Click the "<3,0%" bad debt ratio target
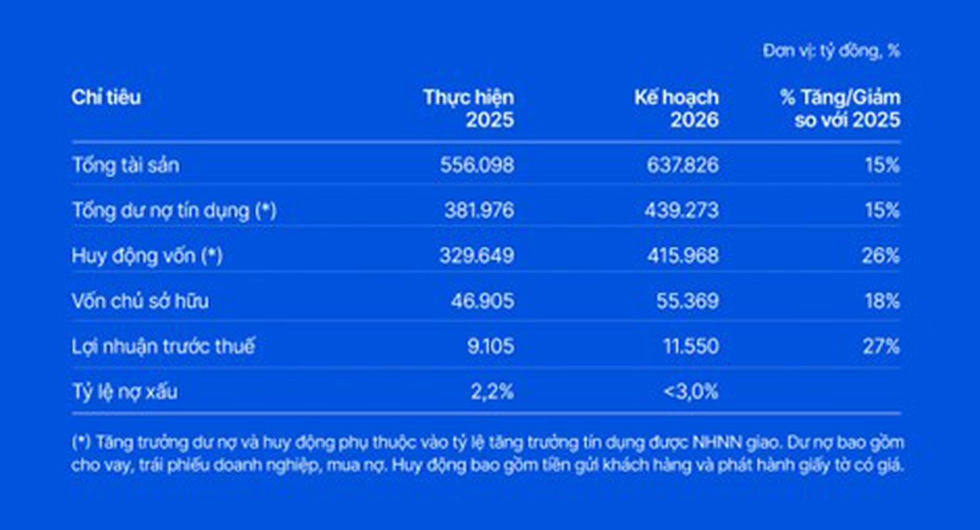This screenshot has width=980, height=530. tap(691, 392)
